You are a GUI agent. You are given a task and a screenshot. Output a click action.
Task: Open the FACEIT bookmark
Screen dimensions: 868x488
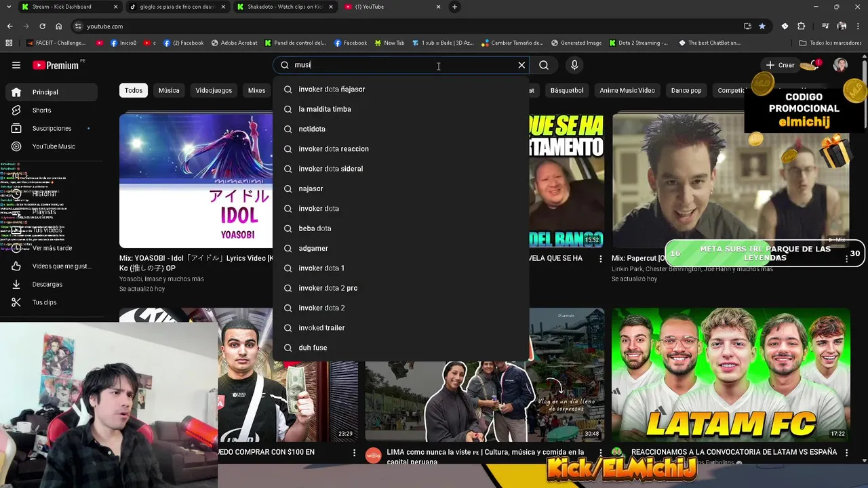pyautogui.click(x=57, y=43)
